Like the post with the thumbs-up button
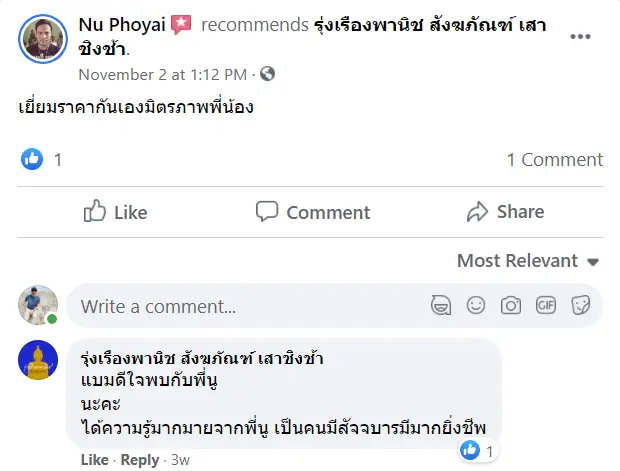 pyautogui.click(x=115, y=212)
